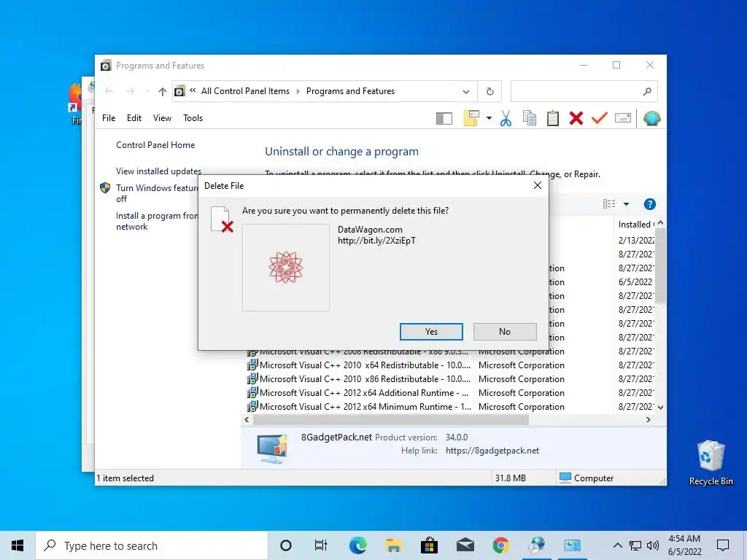Click the DataWagon thumbnail in Delete File dialog
The width and height of the screenshot is (747, 560).
286,268
